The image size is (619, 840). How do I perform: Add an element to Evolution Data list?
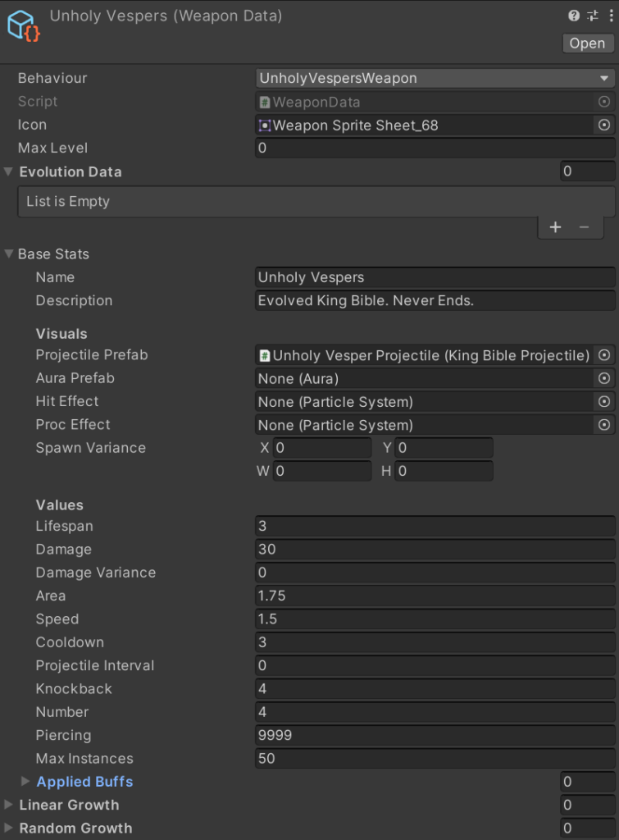tap(555, 227)
